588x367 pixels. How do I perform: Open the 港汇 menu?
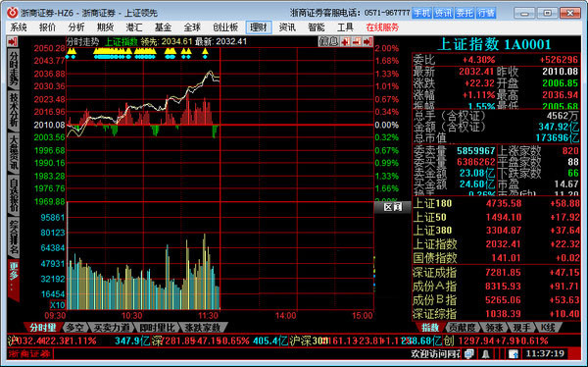(x=134, y=27)
